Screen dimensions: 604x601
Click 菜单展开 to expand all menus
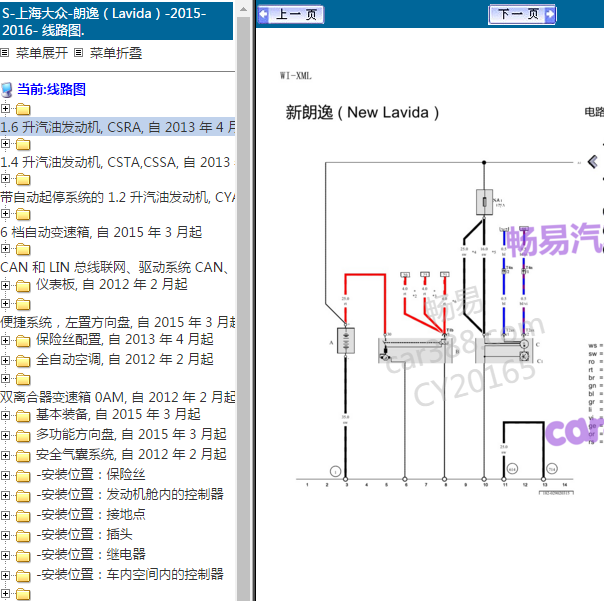(42, 53)
